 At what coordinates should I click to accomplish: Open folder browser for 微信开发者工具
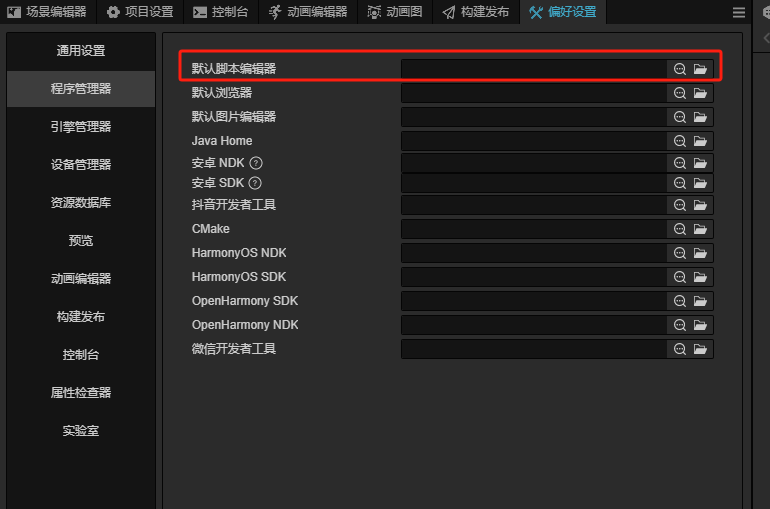(x=700, y=349)
